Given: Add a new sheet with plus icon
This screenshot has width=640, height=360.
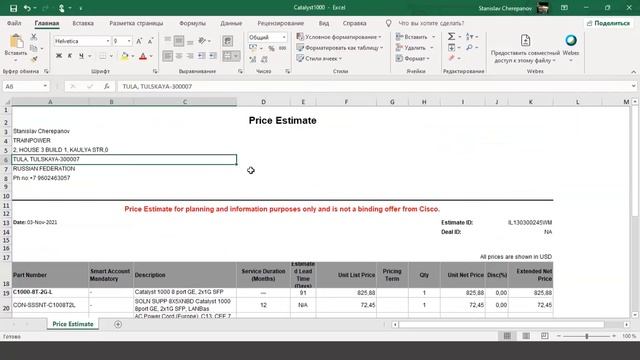Looking at the screenshot, I should [118, 324].
